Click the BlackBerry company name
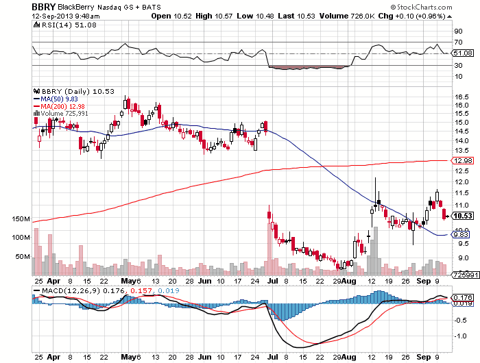This screenshot has height=363, width=480. (x=76, y=7)
